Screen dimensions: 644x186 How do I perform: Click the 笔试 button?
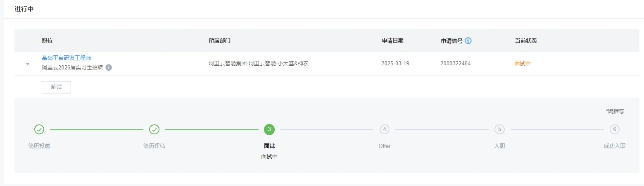(x=56, y=87)
